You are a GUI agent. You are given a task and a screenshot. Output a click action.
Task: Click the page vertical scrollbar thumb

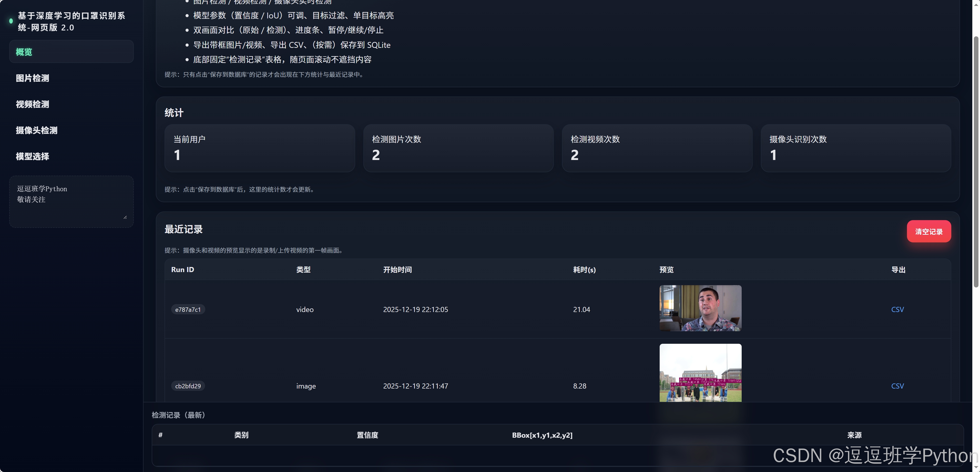coord(975,162)
